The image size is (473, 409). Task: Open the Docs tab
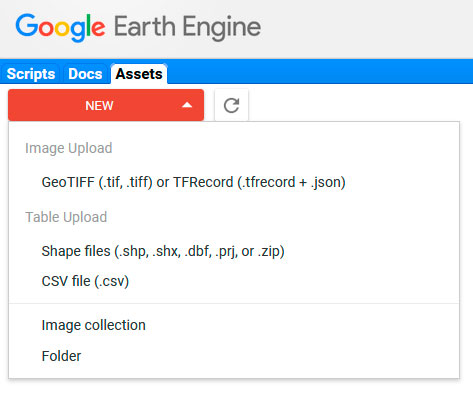(x=85, y=74)
